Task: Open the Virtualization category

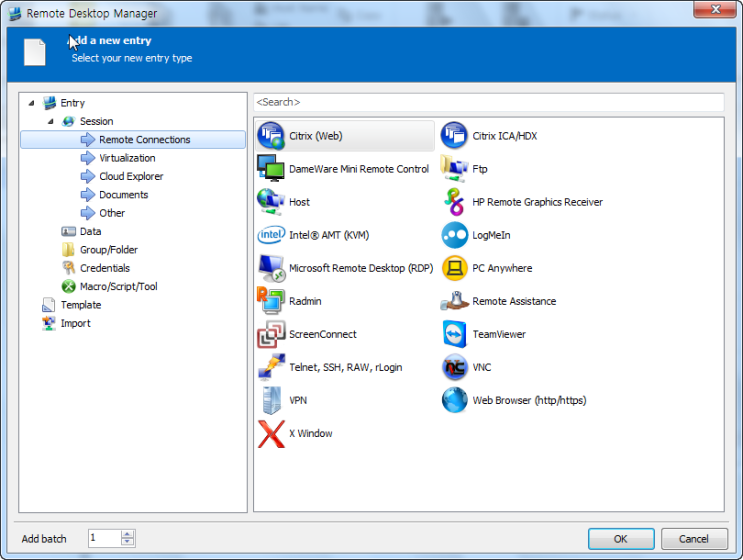Action: click(127, 158)
